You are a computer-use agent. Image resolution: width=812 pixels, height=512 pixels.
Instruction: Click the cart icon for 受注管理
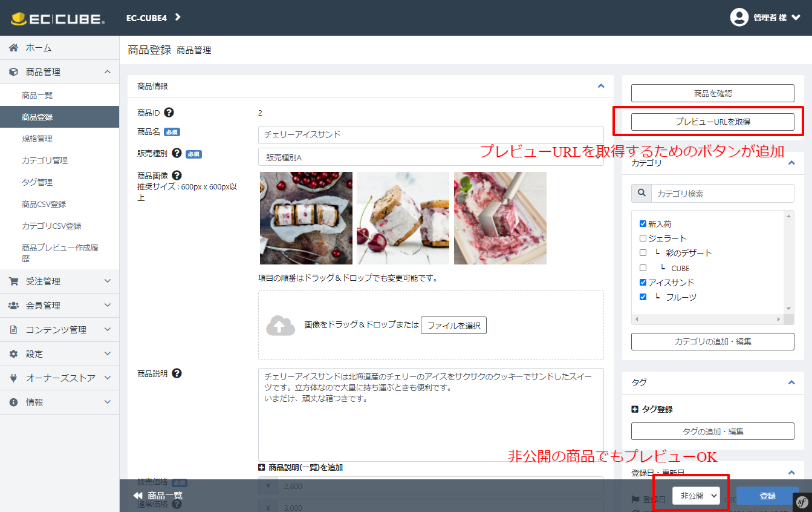pyautogui.click(x=13, y=281)
